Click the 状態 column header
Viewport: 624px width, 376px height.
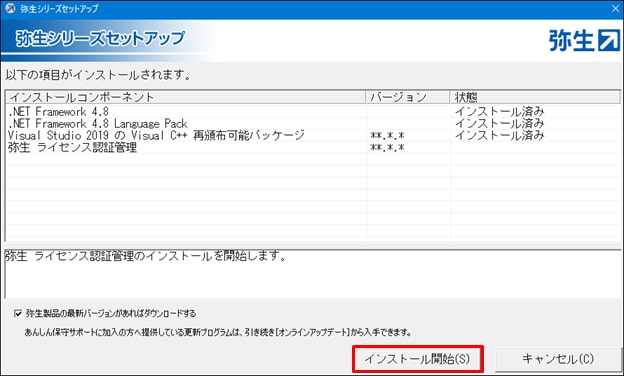pos(536,97)
